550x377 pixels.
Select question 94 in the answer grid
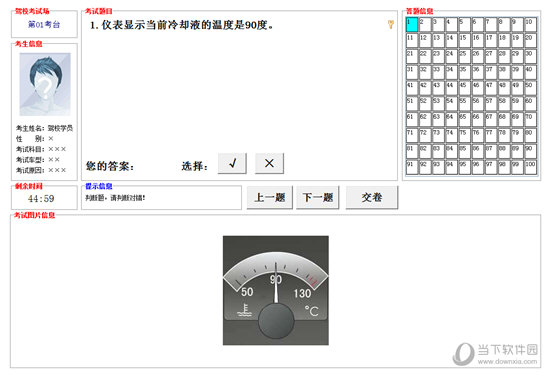tap(451, 168)
